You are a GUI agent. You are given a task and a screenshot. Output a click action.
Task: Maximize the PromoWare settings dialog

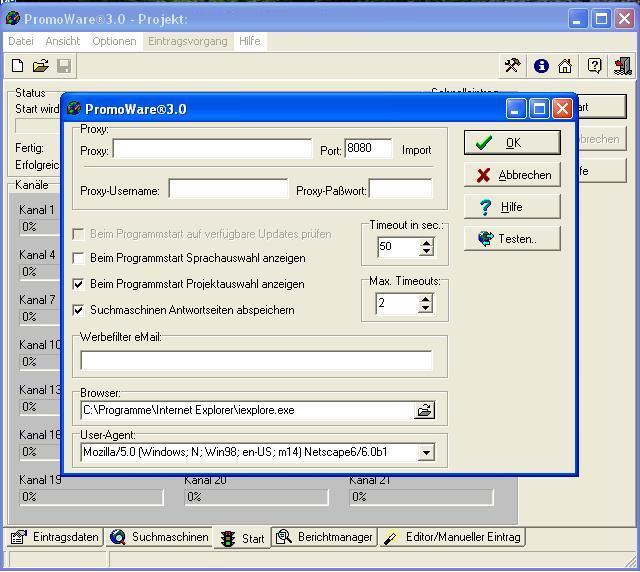[539, 109]
